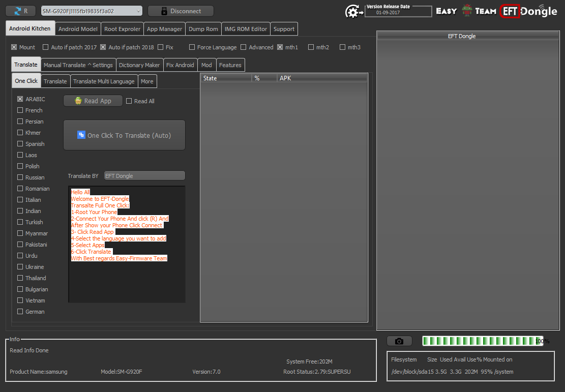Check the Urdu language checkbox

click(x=20, y=255)
